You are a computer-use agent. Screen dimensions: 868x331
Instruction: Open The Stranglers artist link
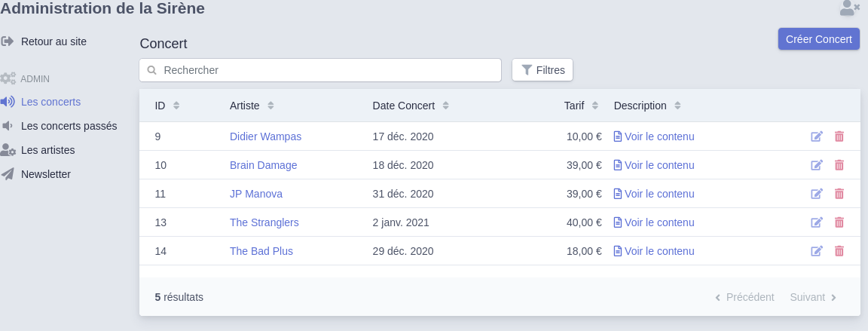point(264,222)
